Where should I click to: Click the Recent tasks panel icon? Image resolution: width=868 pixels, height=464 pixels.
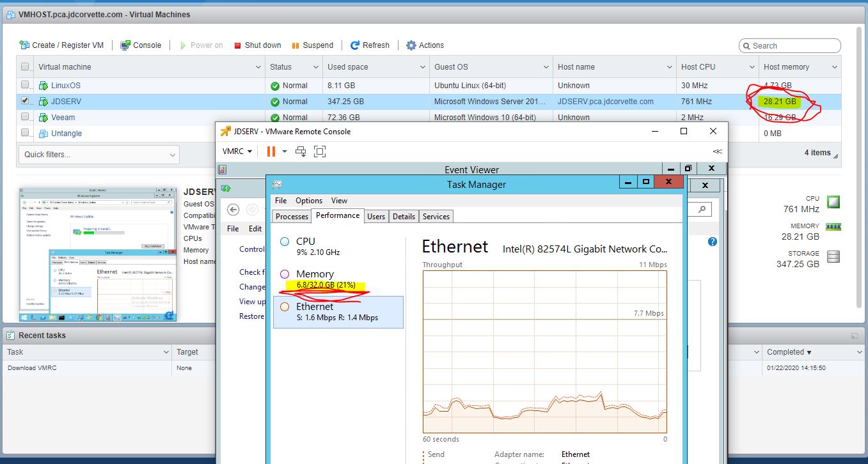pyautogui.click(x=11, y=336)
